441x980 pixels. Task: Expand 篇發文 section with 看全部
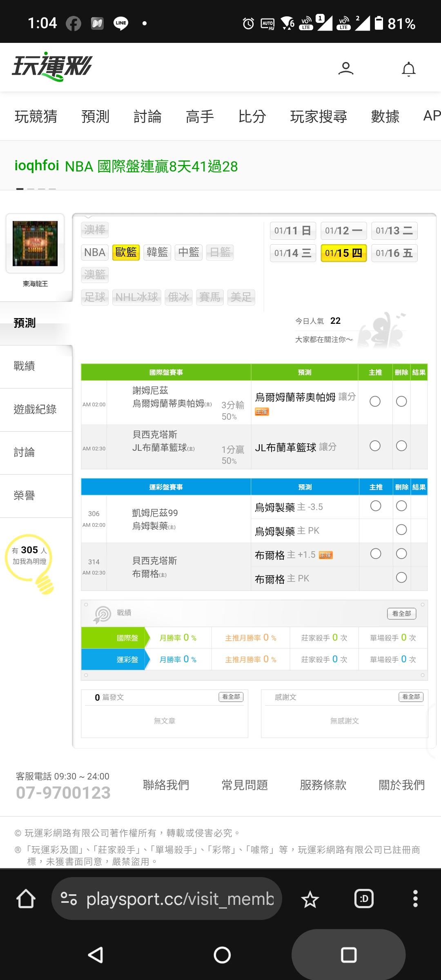[231, 697]
